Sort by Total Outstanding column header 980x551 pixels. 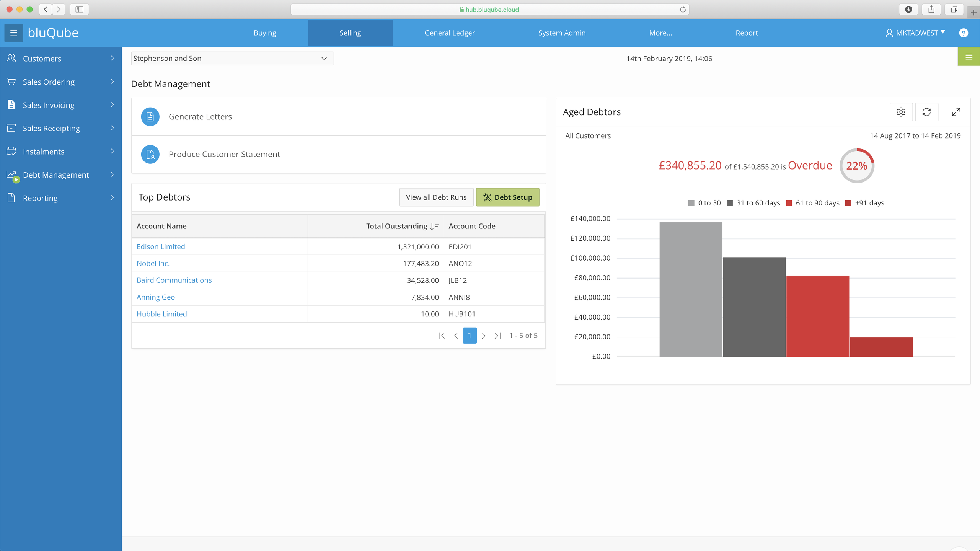point(396,226)
